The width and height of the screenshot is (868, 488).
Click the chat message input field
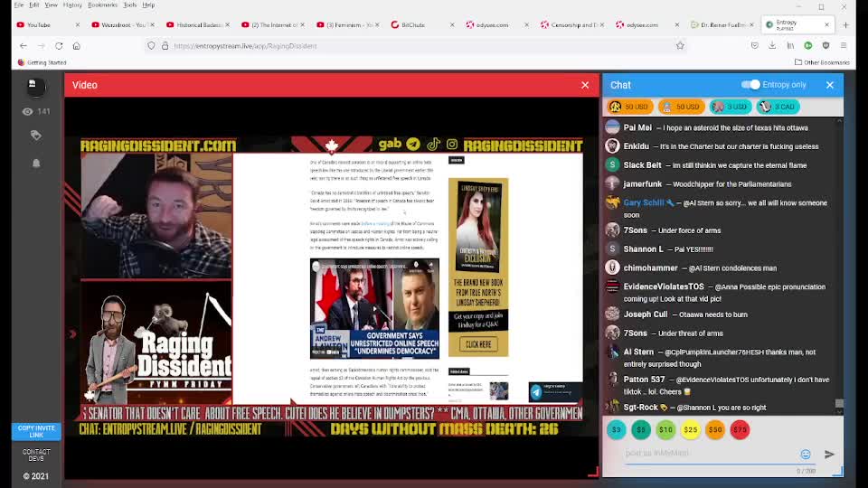pyautogui.click(x=711, y=453)
